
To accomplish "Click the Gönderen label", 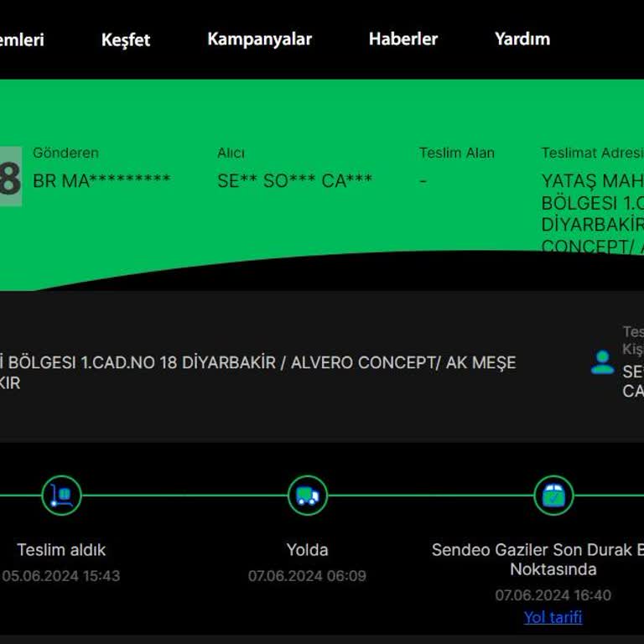I will pos(65,153).
